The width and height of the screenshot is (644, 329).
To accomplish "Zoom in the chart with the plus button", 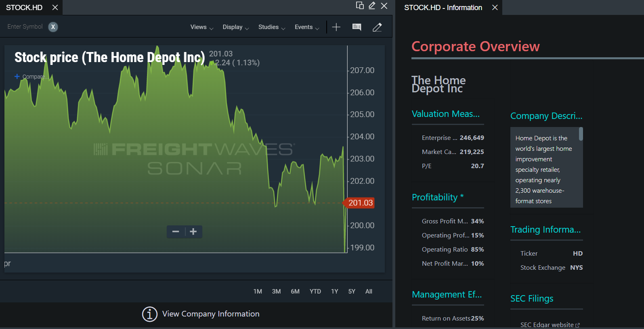I will pos(193,231).
